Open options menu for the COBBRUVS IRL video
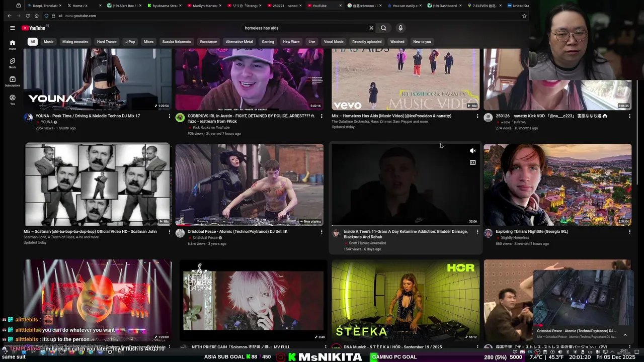This screenshot has height=362, width=644. tap(321, 116)
